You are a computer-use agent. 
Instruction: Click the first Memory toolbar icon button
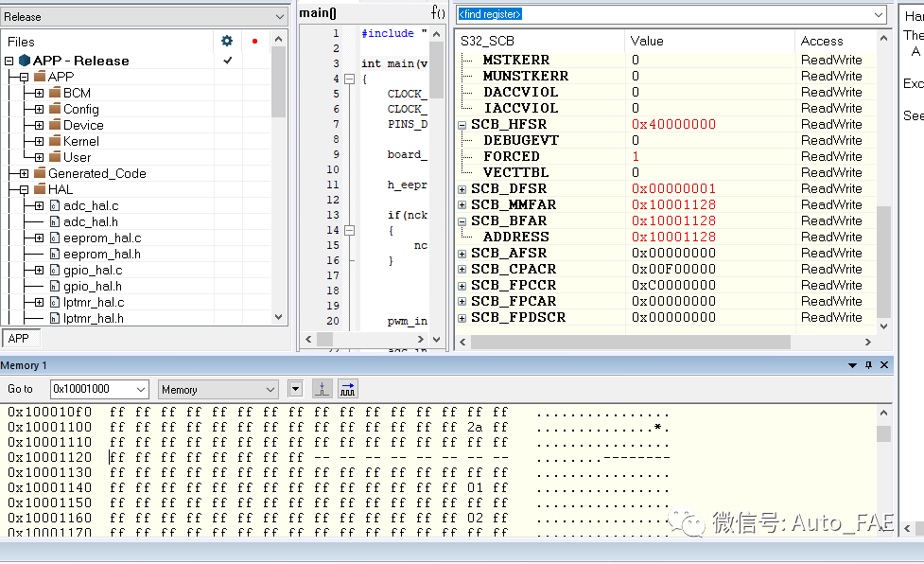click(323, 389)
